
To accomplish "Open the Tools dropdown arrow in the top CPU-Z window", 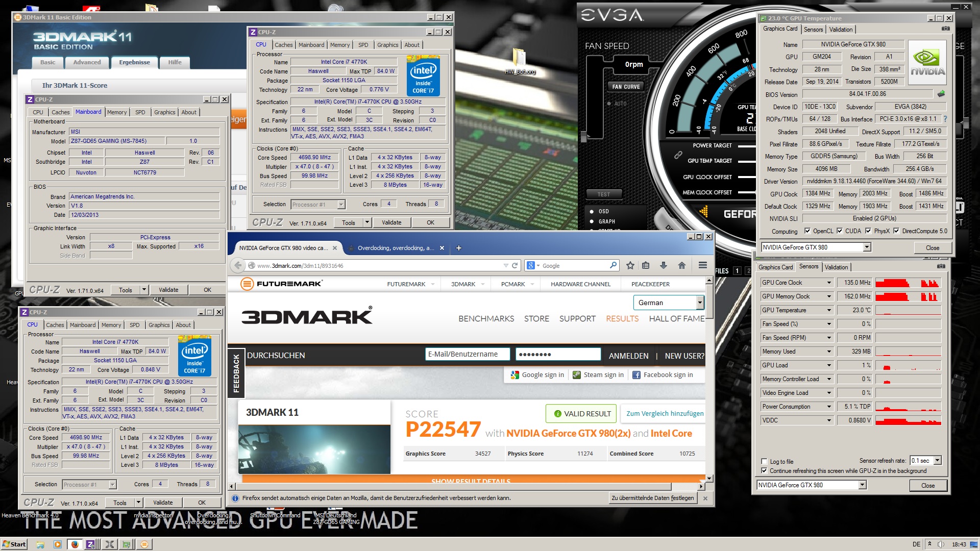I will click(366, 222).
